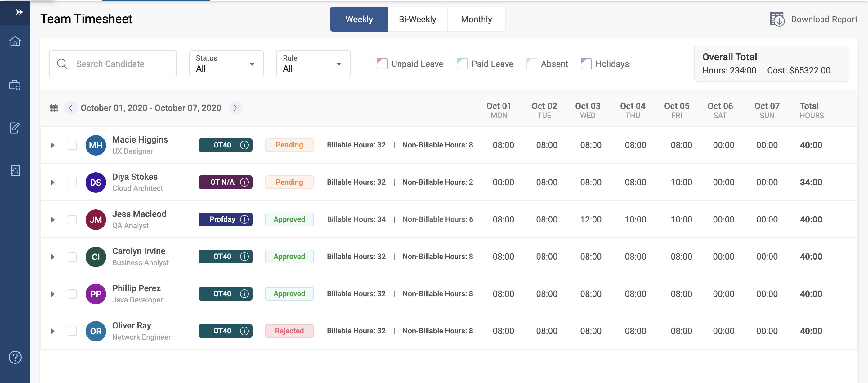The width and height of the screenshot is (868, 383).
Task: Click the home icon in sidebar
Action: click(15, 41)
